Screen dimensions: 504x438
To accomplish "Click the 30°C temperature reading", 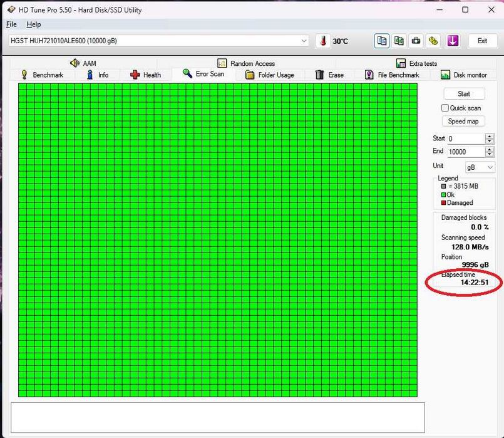I will (x=341, y=41).
